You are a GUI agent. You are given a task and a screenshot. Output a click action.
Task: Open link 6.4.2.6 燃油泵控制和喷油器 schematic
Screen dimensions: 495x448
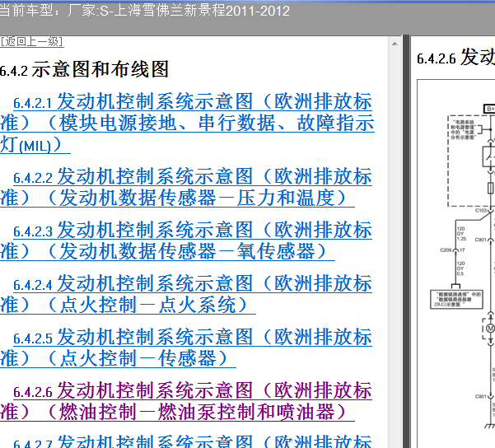[x=186, y=401]
